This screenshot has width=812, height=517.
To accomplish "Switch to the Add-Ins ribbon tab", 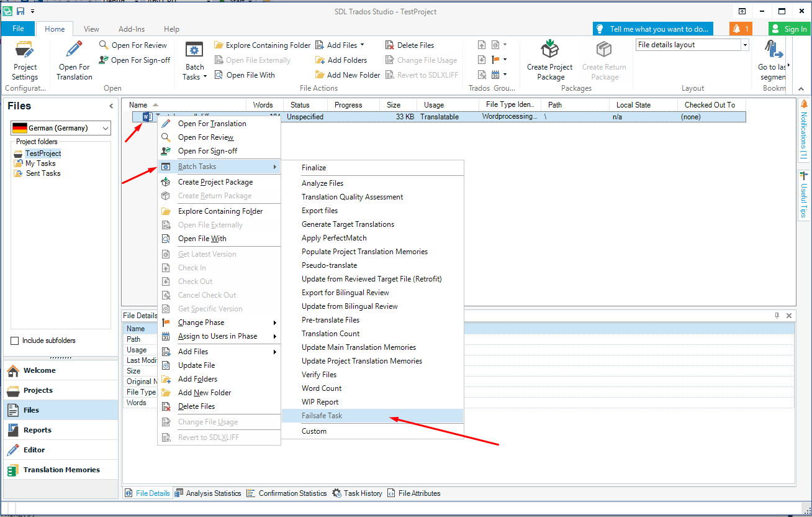I will 132,29.
